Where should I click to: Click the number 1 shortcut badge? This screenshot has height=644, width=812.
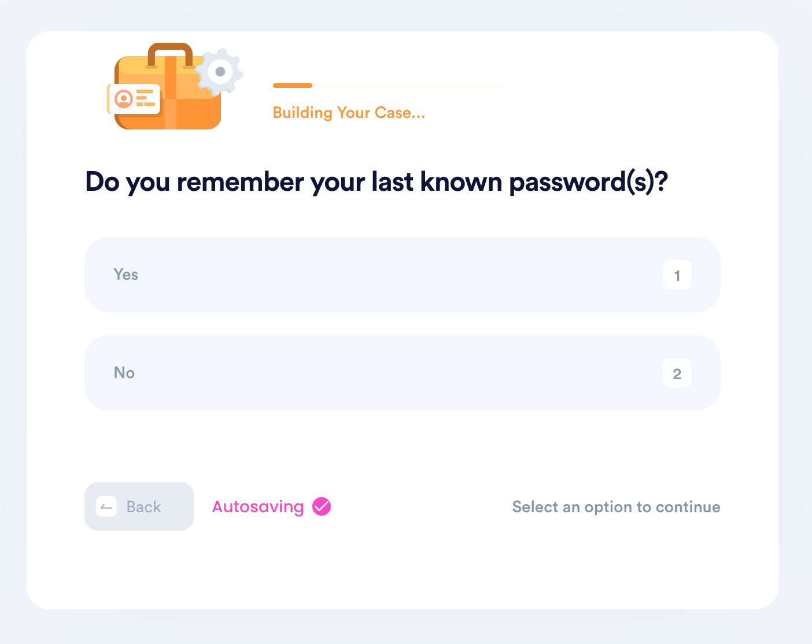click(x=677, y=275)
